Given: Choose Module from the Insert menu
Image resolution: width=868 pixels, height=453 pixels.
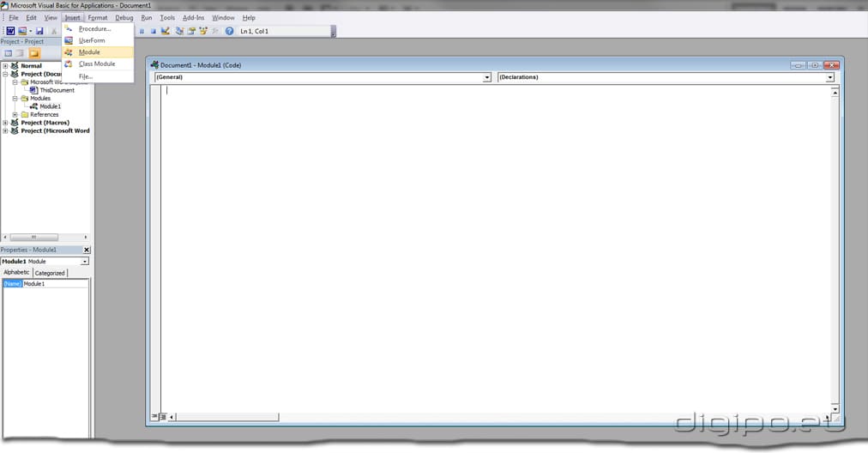Looking at the screenshot, I should [x=98, y=52].
